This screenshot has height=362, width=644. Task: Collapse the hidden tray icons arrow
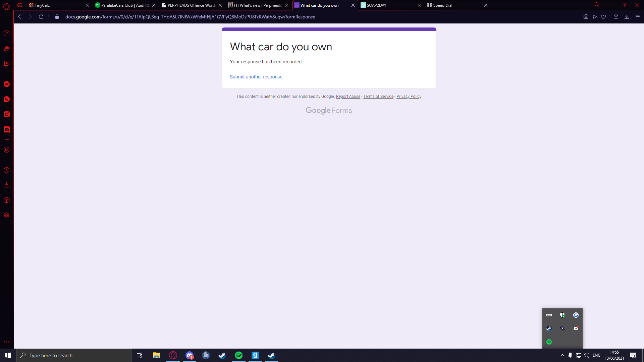[x=562, y=355]
